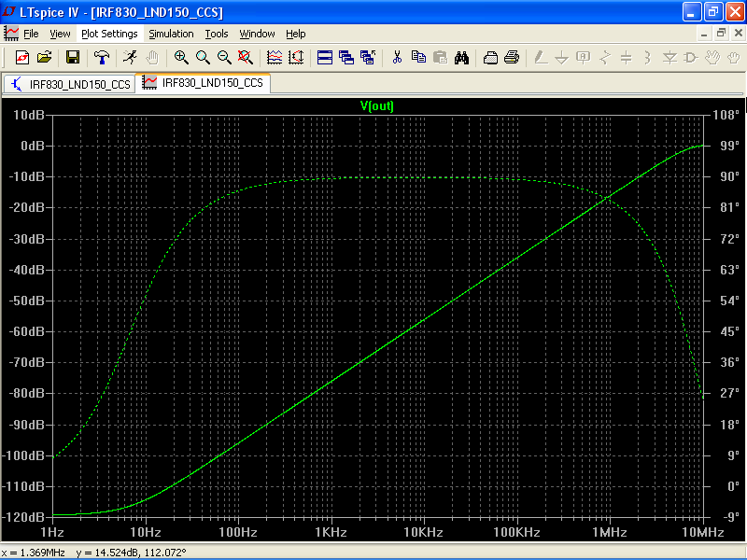Find with the binoculars icon
747x560 pixels.
tap(461, 58)
